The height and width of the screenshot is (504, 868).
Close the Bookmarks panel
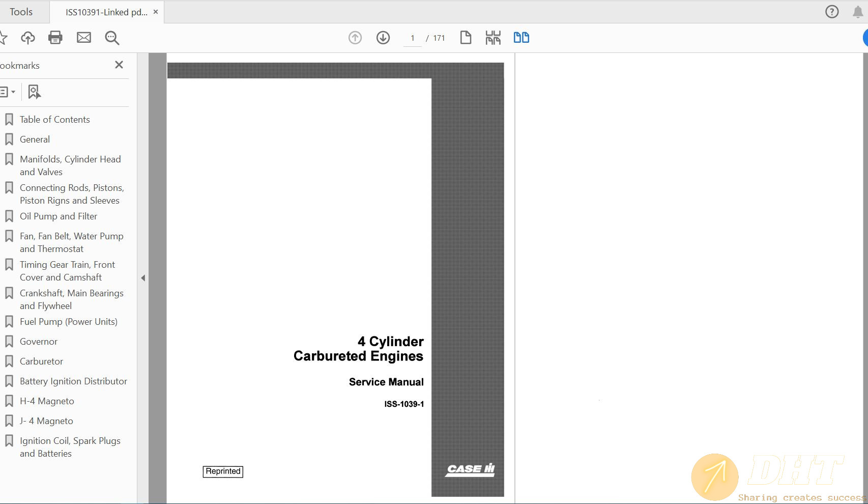(119, 65)
